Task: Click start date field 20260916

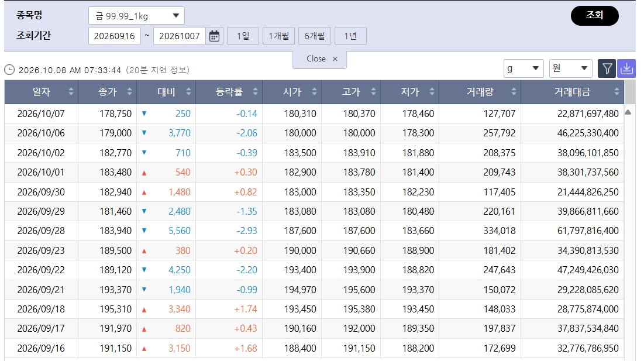Action: click(x=115, y=36)
